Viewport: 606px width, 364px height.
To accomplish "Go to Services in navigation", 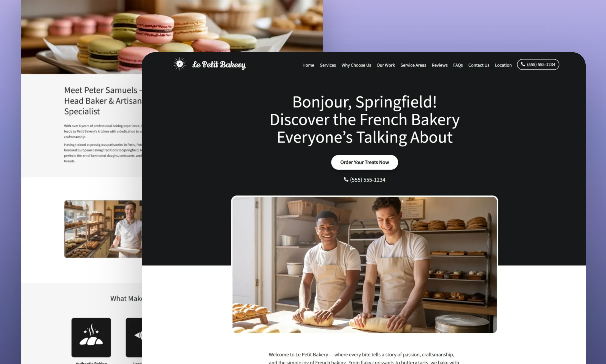I will tap(328, 65).
